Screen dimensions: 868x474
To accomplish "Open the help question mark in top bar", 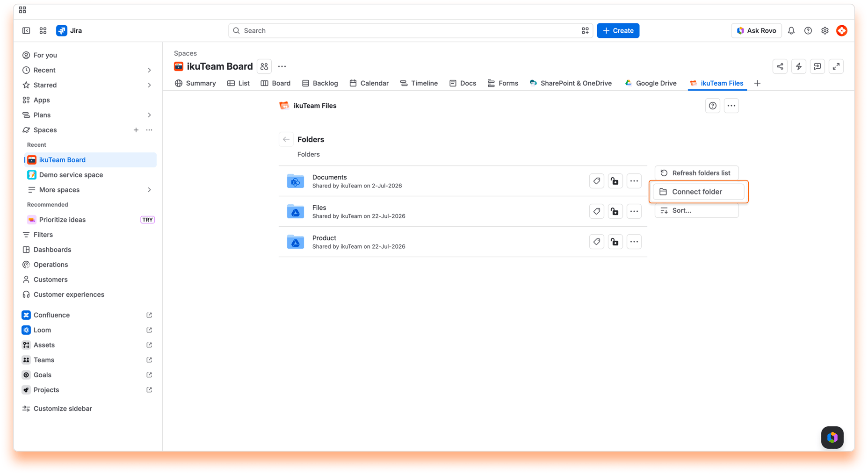I will click(808, 31).
